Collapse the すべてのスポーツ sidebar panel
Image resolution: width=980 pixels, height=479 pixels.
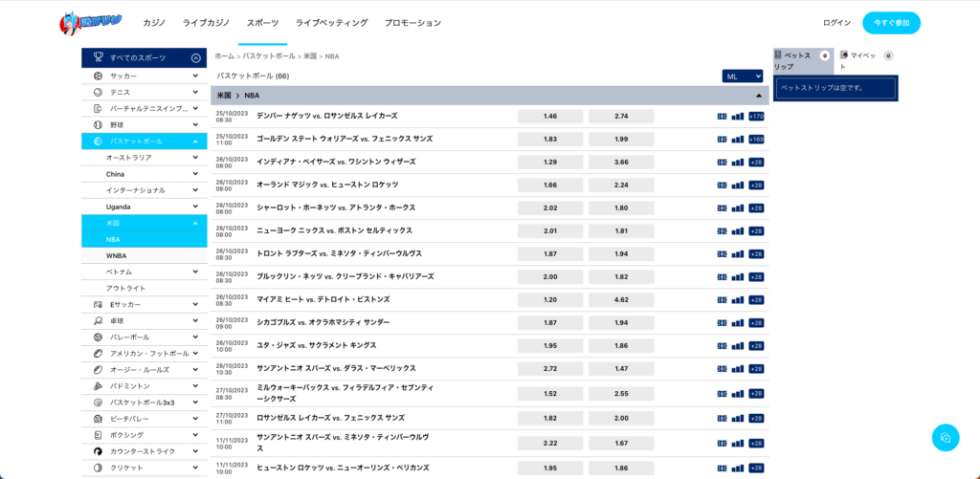pos(195,58)
